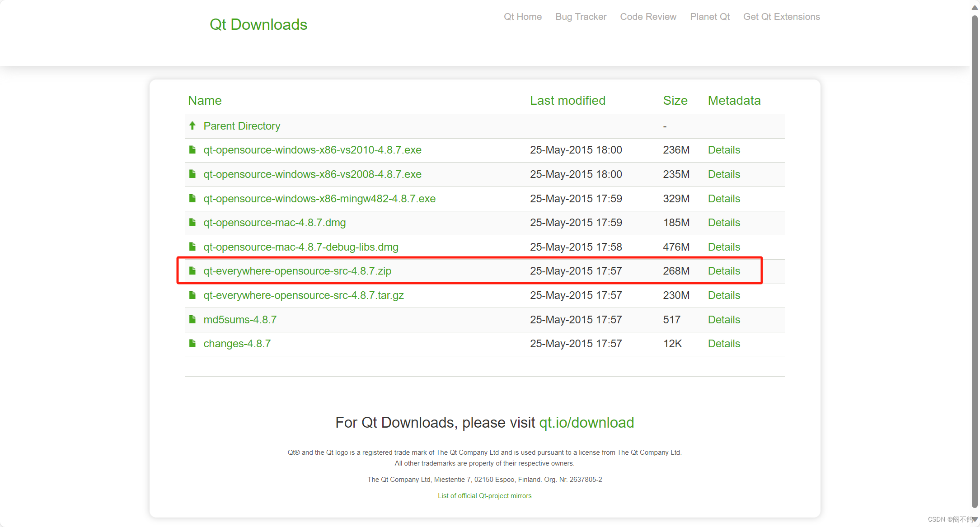Click file icon beside md5sums-4.8.7
This screenshot has width=980, height=527.
tap(192, 319)
